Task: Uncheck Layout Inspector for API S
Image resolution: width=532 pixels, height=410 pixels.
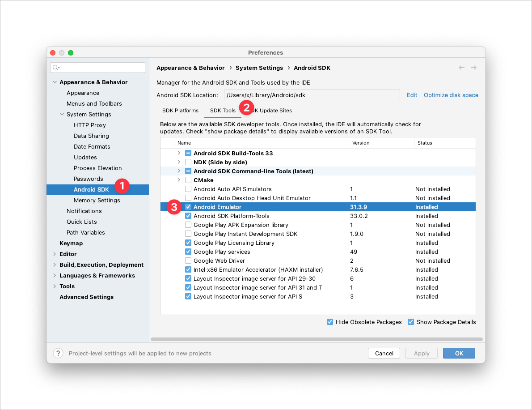Action: [x=188, y=296]
